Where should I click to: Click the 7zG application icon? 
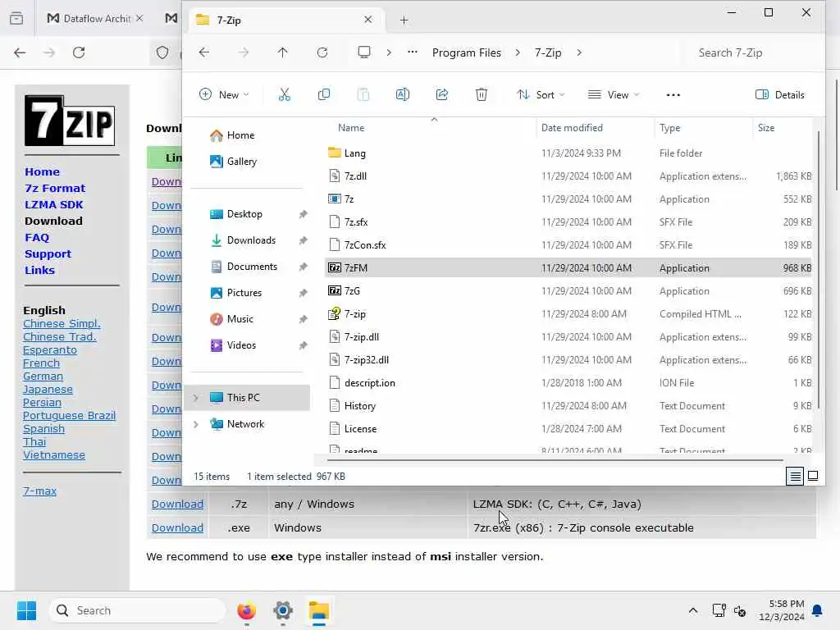(335, 291)
